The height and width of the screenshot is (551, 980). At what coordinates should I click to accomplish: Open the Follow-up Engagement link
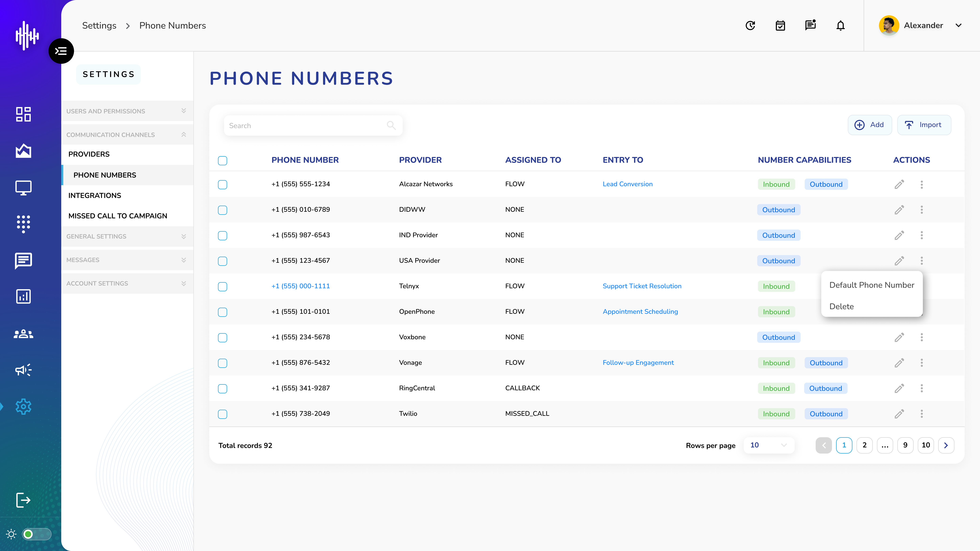[x=638, y=362]
